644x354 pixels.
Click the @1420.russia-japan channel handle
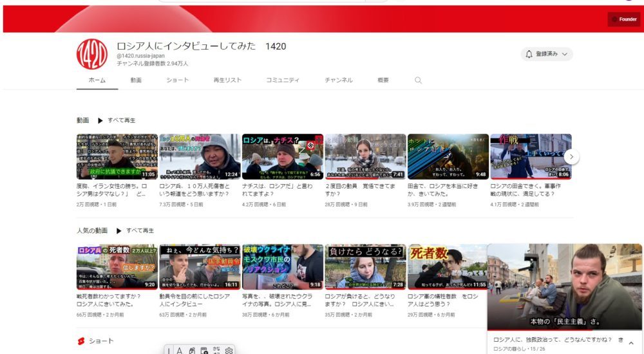(x=140, y=56)
